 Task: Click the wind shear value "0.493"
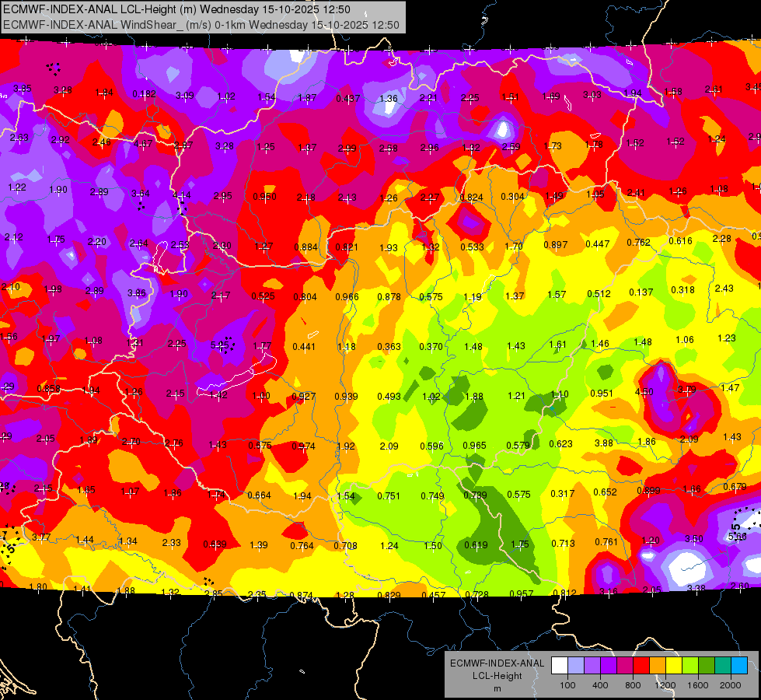click(x=389, y=397)
